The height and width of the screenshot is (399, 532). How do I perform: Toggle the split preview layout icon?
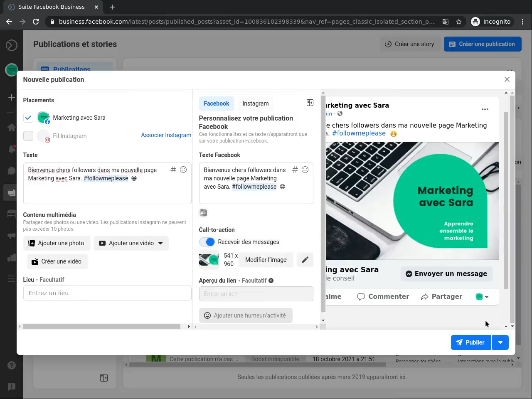[310, 103]
